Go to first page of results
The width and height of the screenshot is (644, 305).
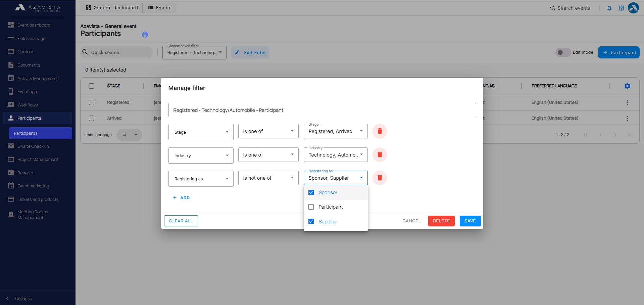586,135
